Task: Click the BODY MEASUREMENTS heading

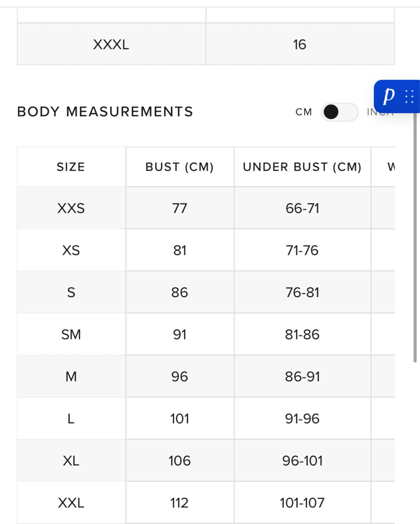Action: click(105, 112)
